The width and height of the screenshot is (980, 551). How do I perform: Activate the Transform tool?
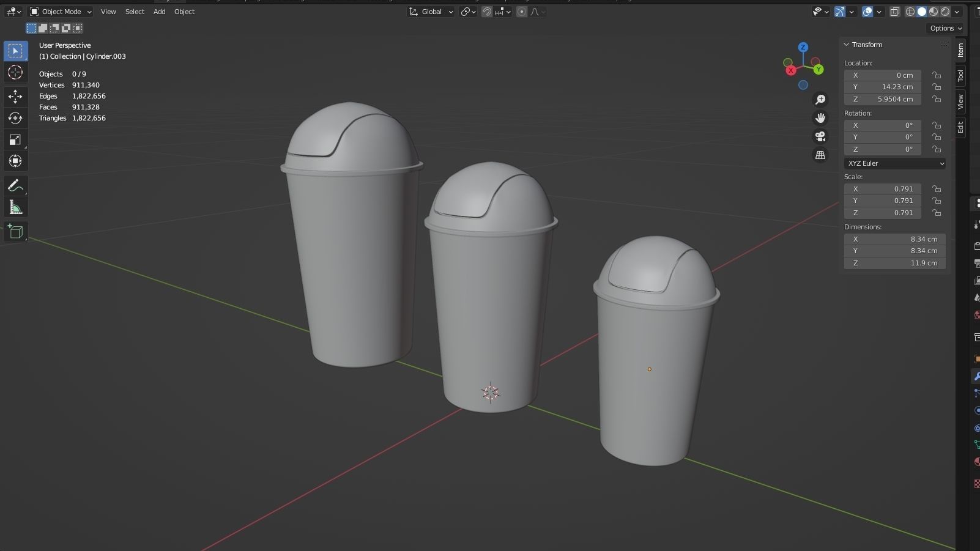coord(15,161)
